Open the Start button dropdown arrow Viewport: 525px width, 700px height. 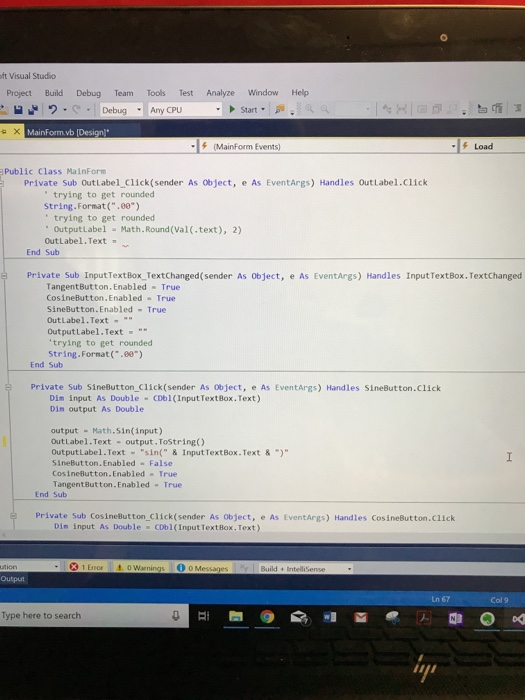263,109
